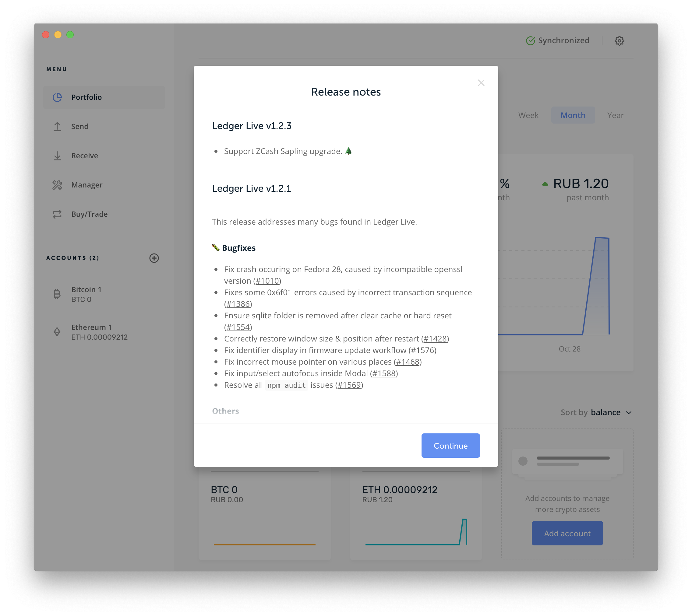Click the Bitcoin account icon
The height and width of the screenshot is (616, 692).
[x=57, y=294]
